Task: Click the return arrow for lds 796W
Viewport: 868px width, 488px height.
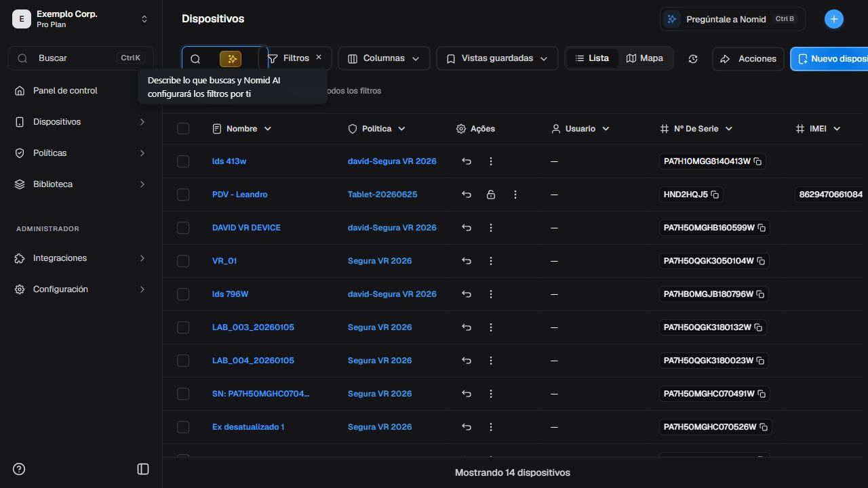Action: (467, 294)
